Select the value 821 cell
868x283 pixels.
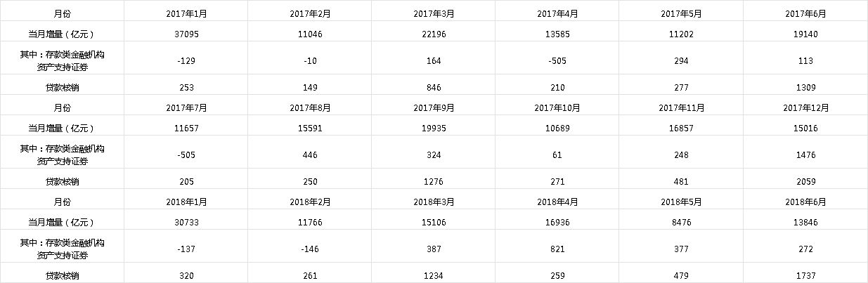click(x=557, y=249)
